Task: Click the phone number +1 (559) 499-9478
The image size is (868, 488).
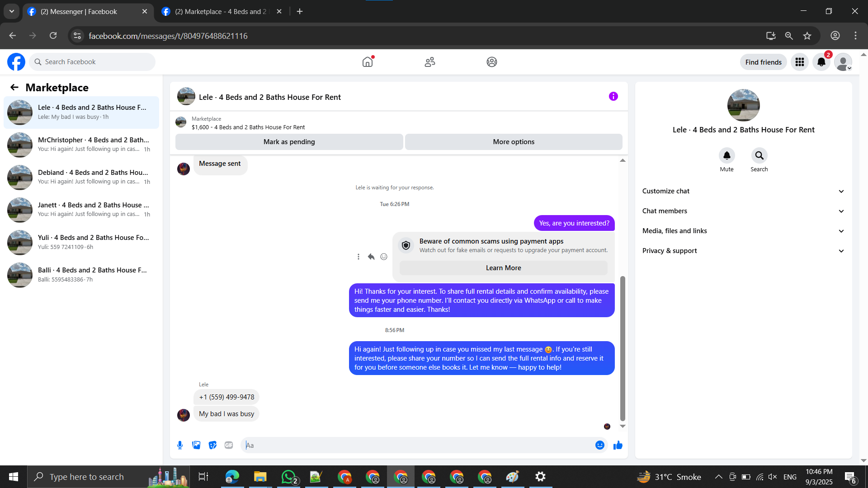Action: [226, 397]
